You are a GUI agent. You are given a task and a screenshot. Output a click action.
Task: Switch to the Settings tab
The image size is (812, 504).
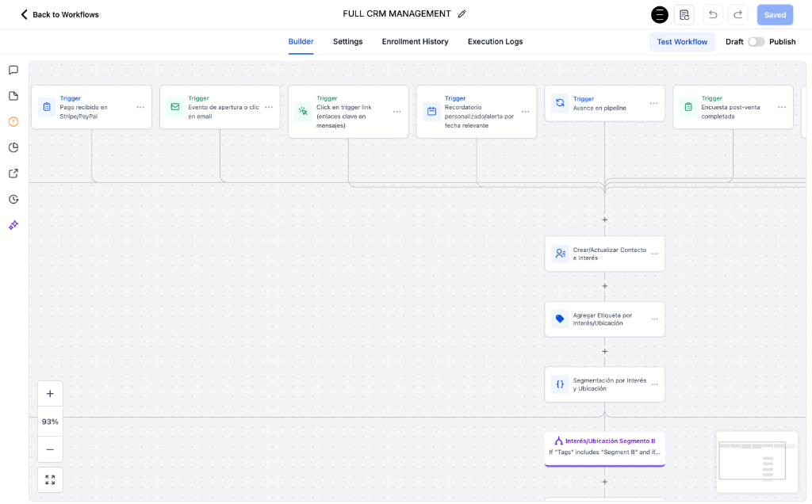pos(347,41)
